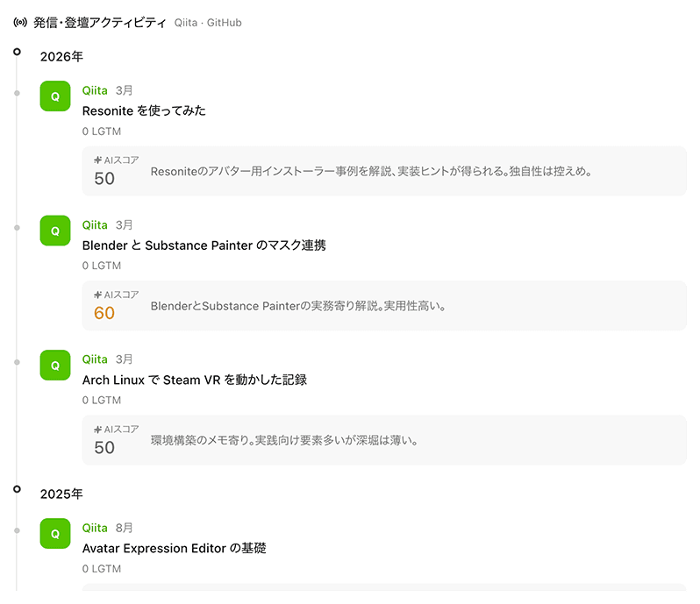The height and width of the screenshot is (604, 700).
Task: Click the sparkle icon above AI score 60
Action: point(97,295)
